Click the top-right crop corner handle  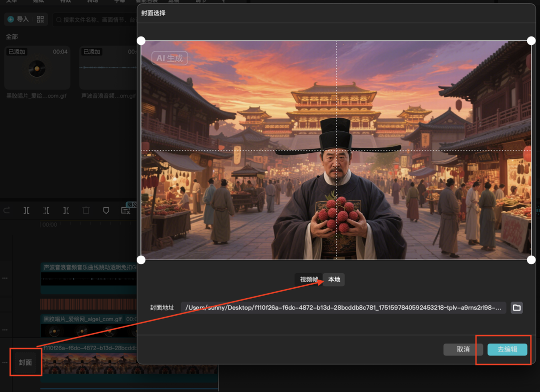point(531,40)
